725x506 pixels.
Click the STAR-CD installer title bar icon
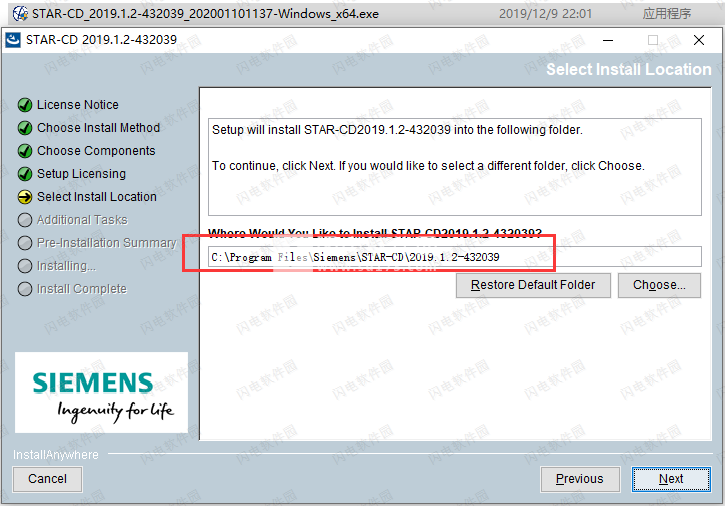point(13,40)
